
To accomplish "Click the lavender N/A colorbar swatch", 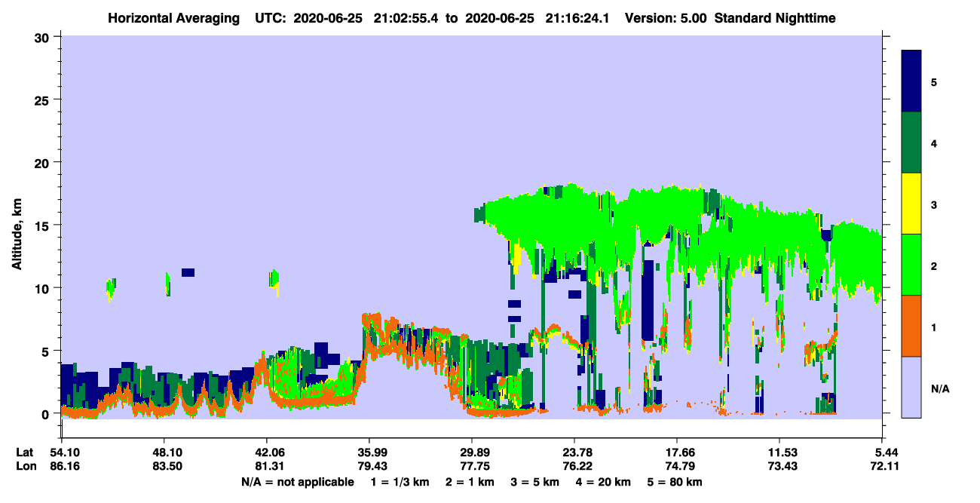I will (911, 387).
